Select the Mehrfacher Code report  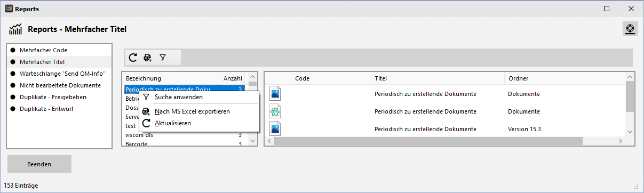[59, 50]
